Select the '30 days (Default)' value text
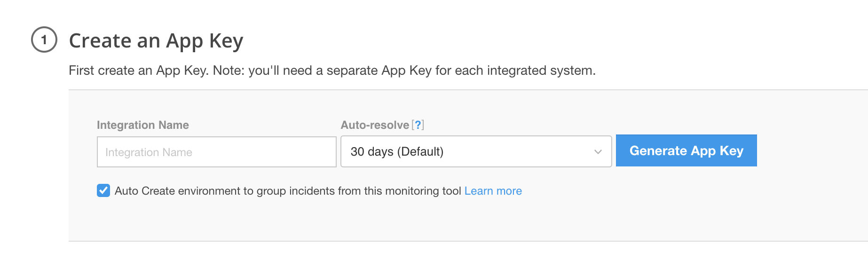The width and height of the screenshot is (868, 268). coord(397,152)
